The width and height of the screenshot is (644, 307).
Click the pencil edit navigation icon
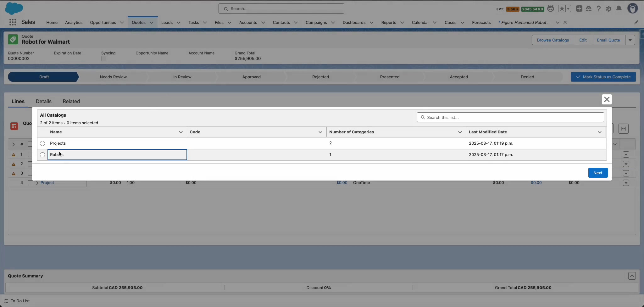pyautogui.click(x=636, y=22)
